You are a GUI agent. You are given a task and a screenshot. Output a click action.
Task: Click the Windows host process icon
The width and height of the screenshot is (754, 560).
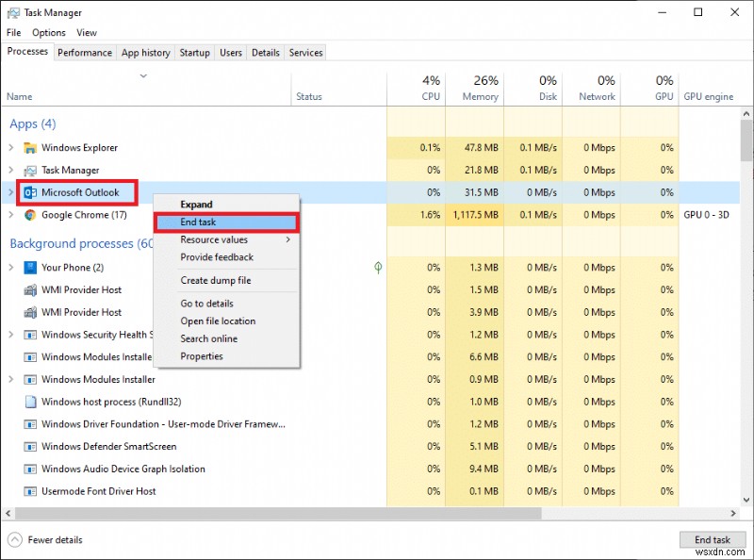tap(31, 402)
